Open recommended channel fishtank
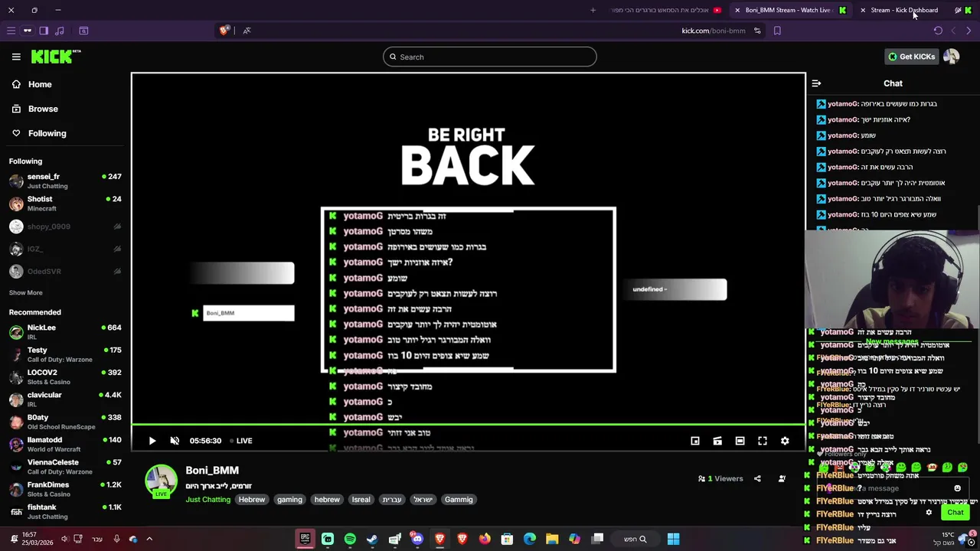The image size is (980, 551). pyautogui.click(x=65, y=511)
